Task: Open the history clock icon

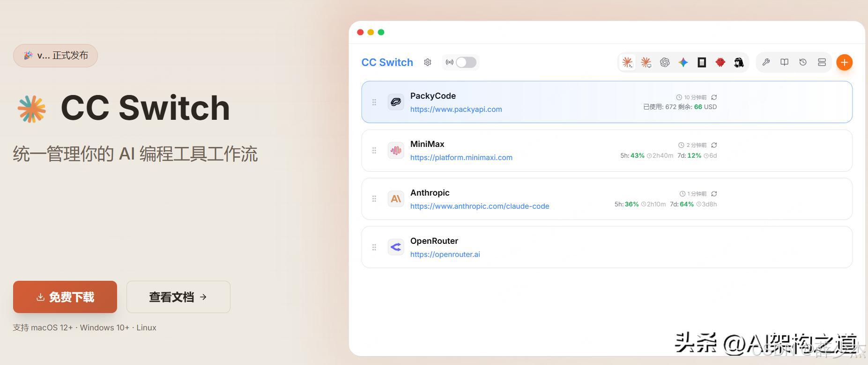Action: (803, 62)
